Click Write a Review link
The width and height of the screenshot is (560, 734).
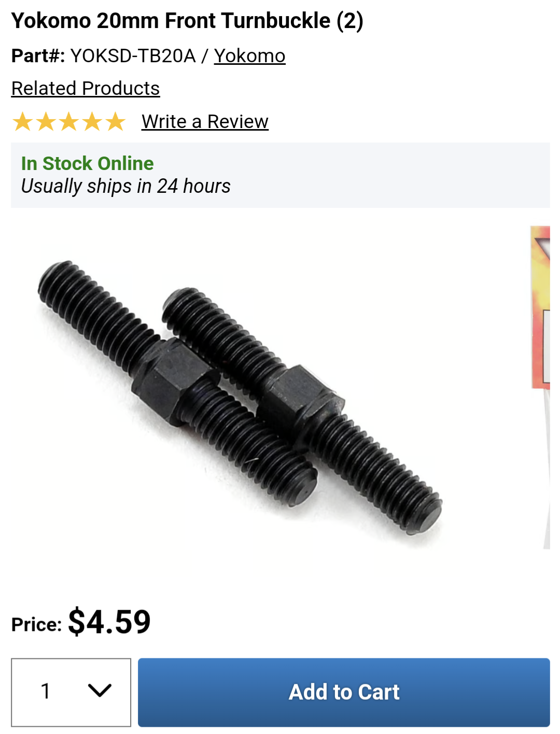pyautogui.click(x=205, y=122)
